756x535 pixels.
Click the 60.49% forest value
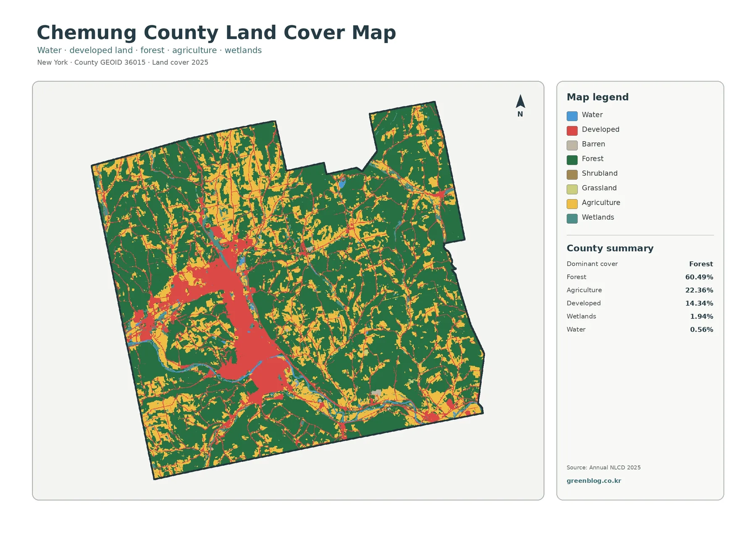(x=699, y=277)
